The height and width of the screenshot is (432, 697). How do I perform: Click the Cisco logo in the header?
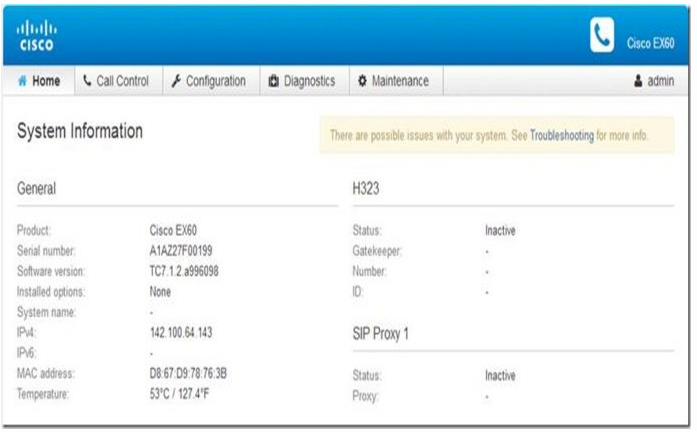coord(36,35)
